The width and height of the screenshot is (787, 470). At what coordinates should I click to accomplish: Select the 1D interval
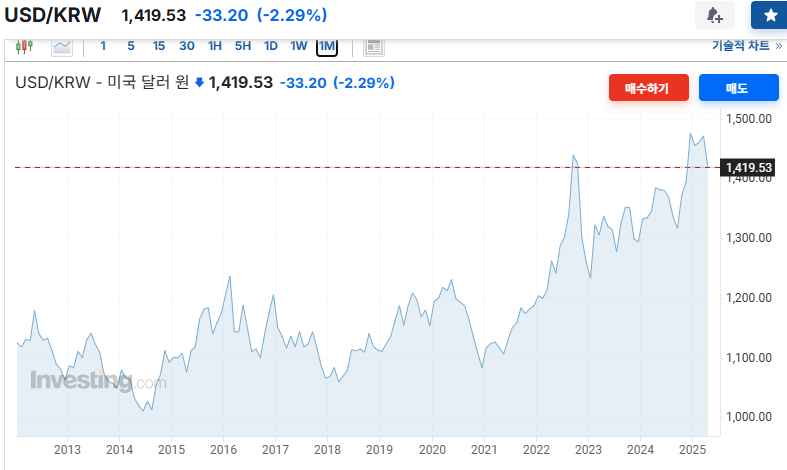271,46
